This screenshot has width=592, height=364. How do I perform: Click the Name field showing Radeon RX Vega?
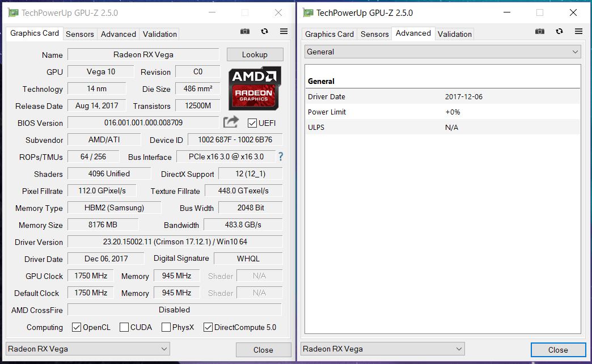click(x=143, y=54)
